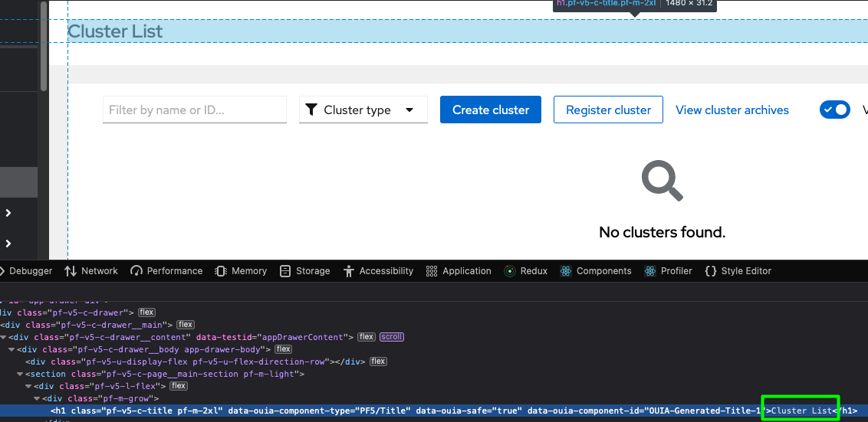The width and height of the screenshot is (868, 422).
Task: Switch to the Network panel tab
Action: tap(90, 271)
